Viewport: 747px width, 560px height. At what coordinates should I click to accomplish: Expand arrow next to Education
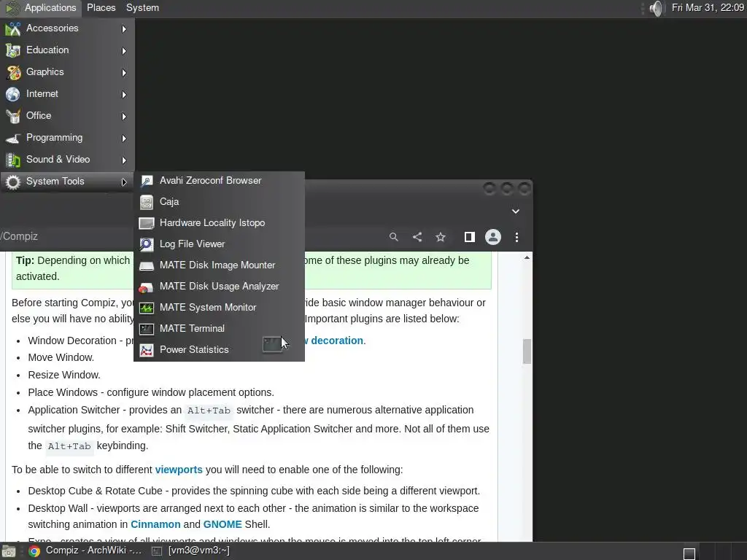point(124,51)
